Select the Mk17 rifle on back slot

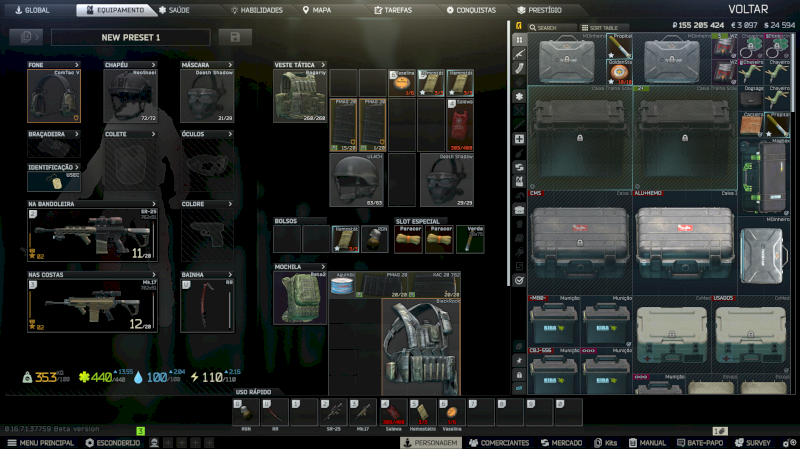point(92,305)
